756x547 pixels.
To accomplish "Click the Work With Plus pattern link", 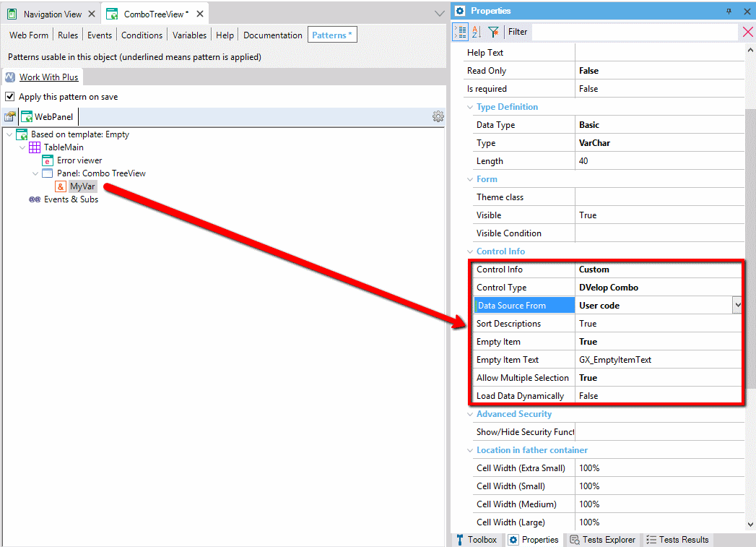I will tap(48, 77).
